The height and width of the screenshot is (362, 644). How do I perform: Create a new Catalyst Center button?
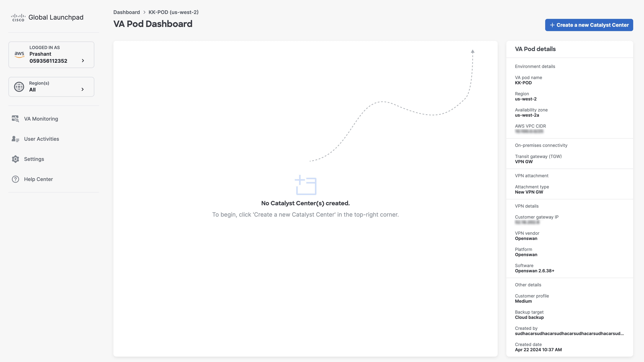pyautogui.click(x=589, y=25)
